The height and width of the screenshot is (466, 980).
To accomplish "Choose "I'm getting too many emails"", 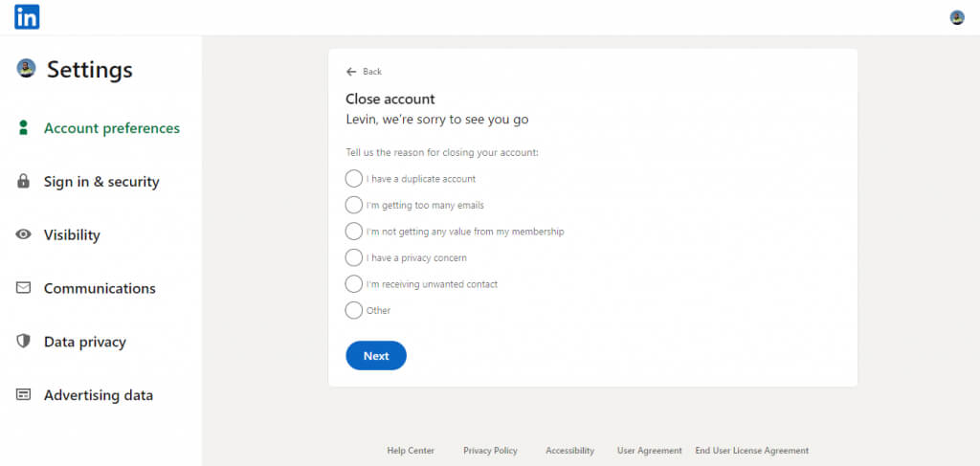I will click(x=354, y=205).
